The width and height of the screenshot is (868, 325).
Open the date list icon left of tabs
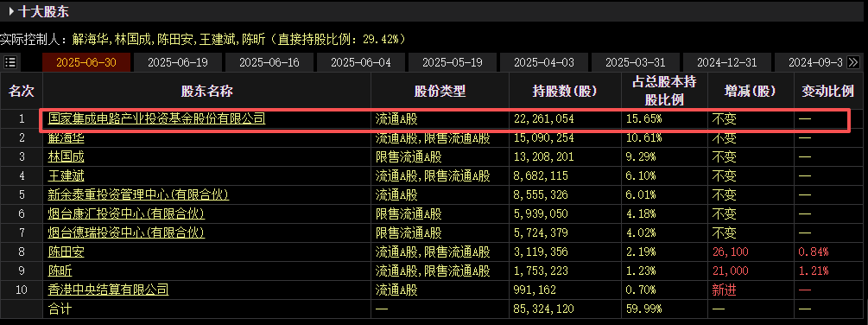coord(10,62)
